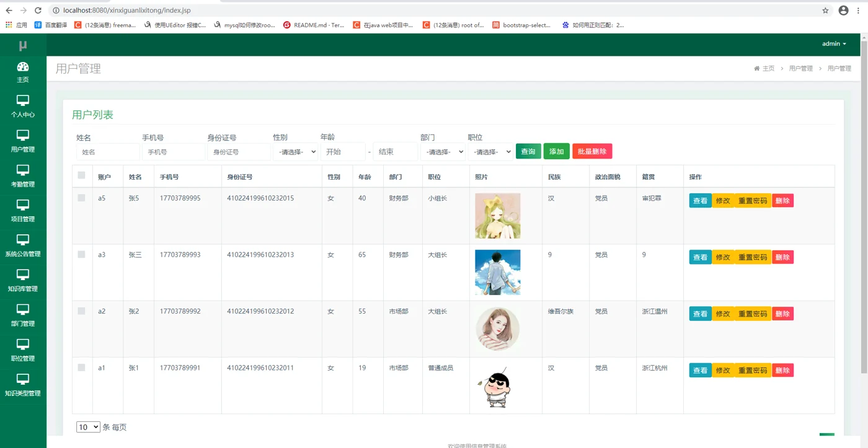Image resolution: width=868 pixels, height=448 pixels.
Task: Click 查看 for user 张5
Action: tap(701, 201)
